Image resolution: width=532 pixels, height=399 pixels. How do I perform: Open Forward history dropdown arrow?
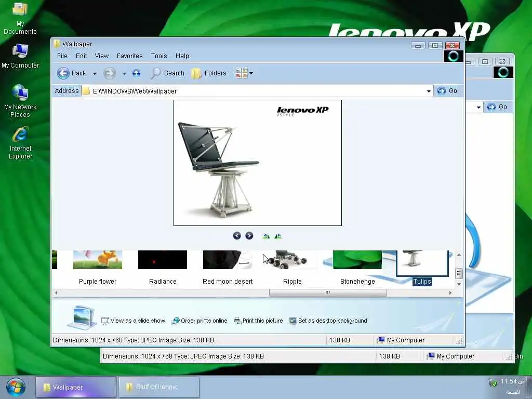(x=124, y=73)
